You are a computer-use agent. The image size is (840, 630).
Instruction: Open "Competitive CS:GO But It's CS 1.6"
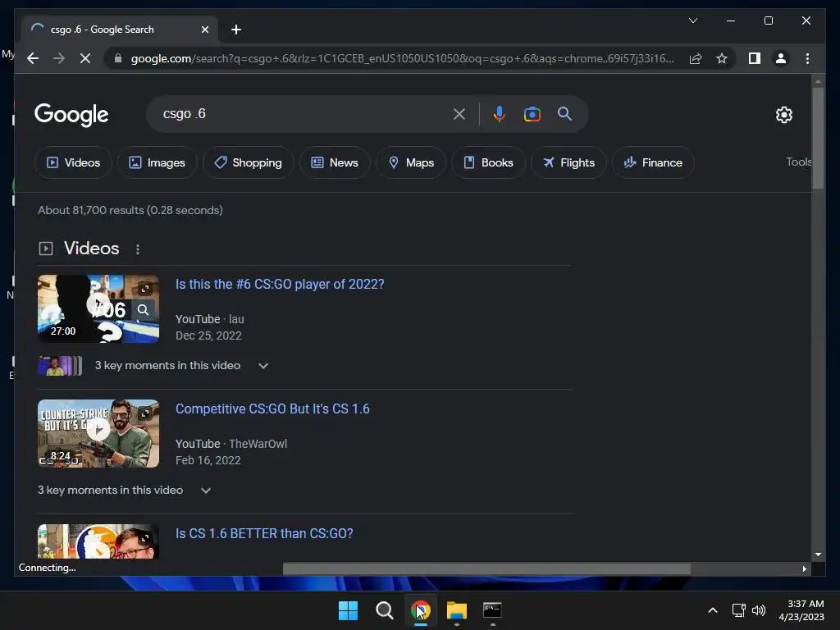click(x=272, y=409)
